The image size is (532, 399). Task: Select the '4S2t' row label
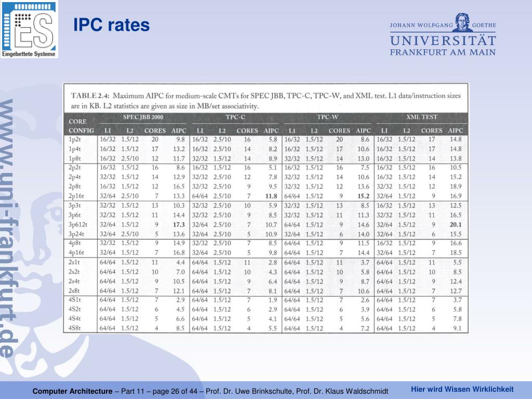pos(74,310)
